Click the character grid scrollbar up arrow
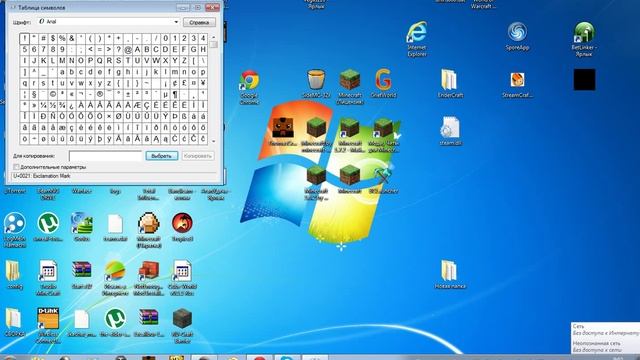This screenshot has width=640, height=360. point(213,37)
